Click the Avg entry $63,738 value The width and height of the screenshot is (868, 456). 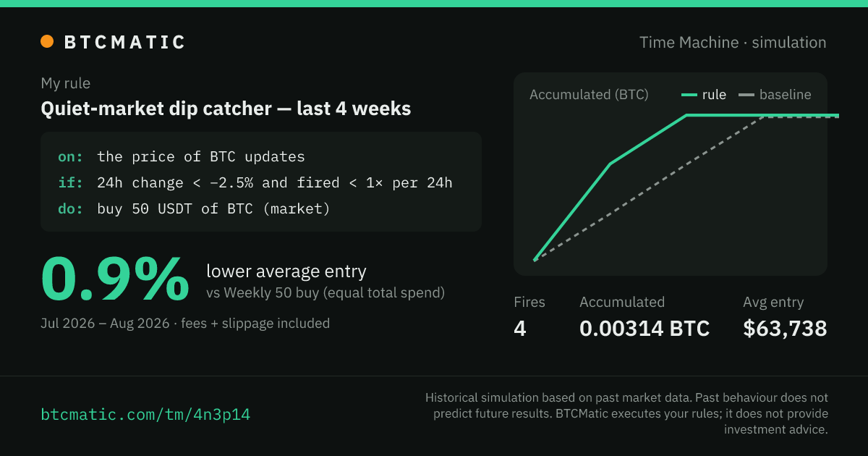pyautogui.click(x=785, y=329)
